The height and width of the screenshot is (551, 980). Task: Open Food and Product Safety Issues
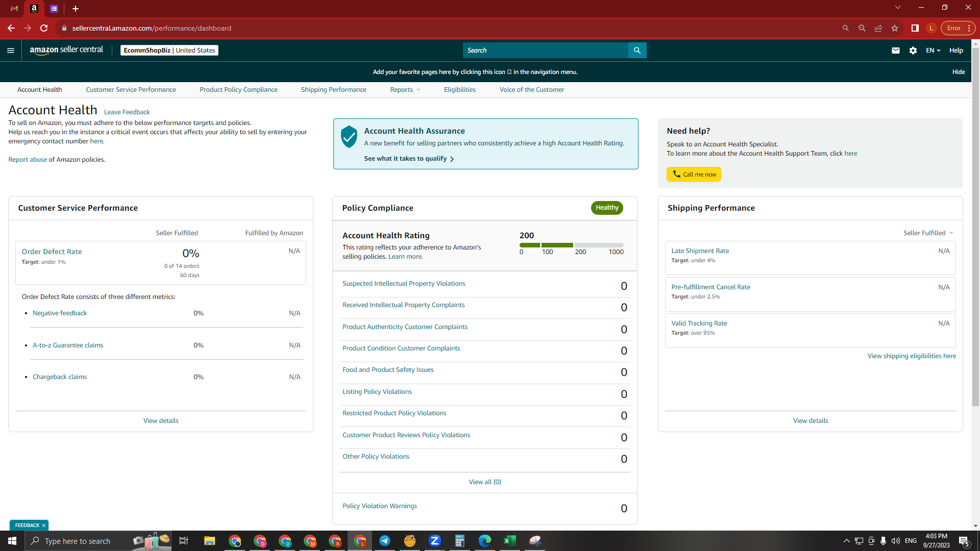(388, 370)
